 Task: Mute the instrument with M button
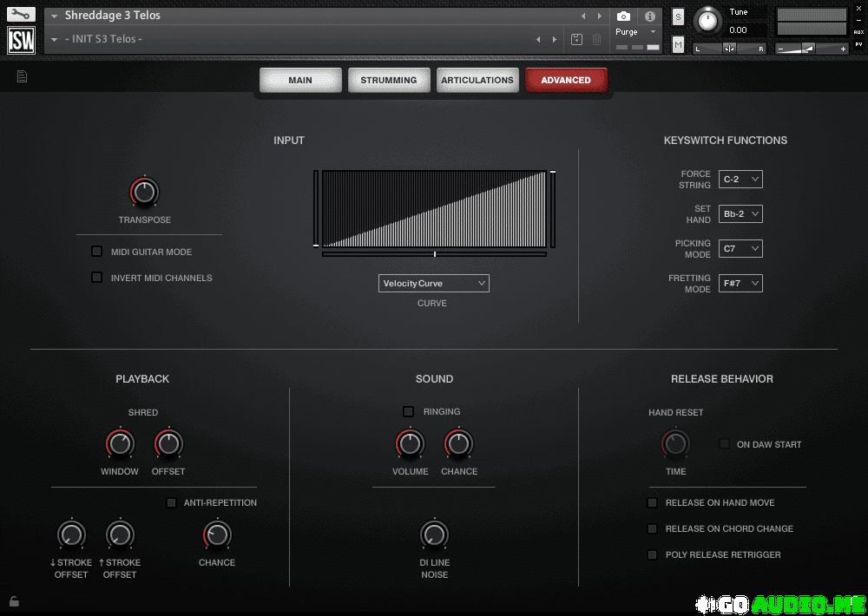tap(678, 44)
